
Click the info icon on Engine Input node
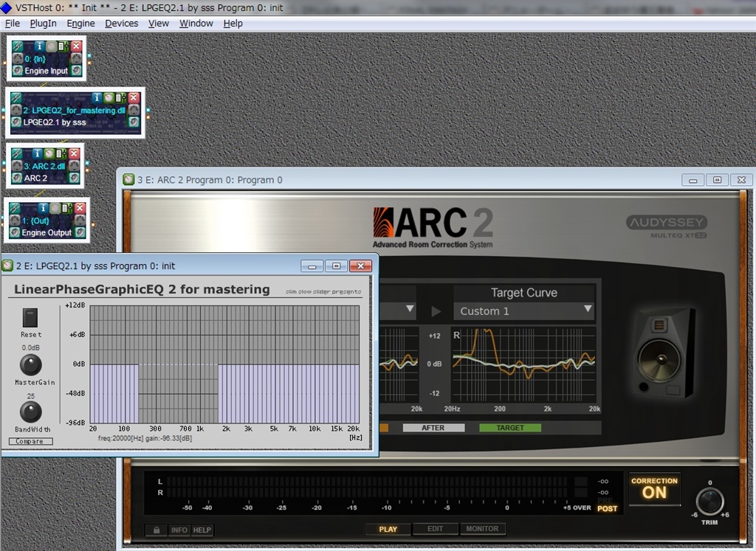[x=40, y=46]
